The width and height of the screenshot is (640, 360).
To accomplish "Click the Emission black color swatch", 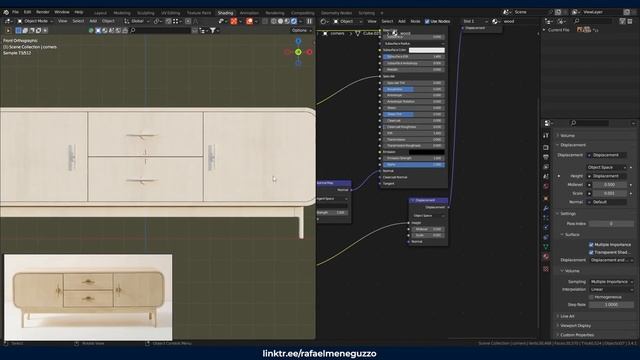I will (x=427, y=152).
